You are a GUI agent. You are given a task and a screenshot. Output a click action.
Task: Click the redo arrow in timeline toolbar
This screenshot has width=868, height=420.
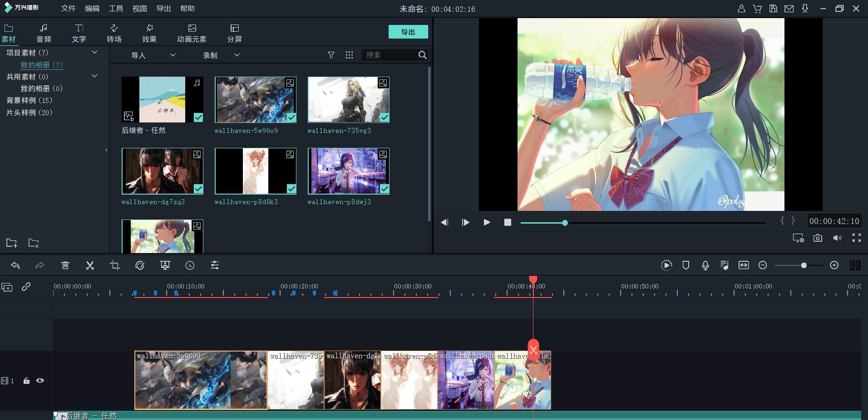click(40, 265)
